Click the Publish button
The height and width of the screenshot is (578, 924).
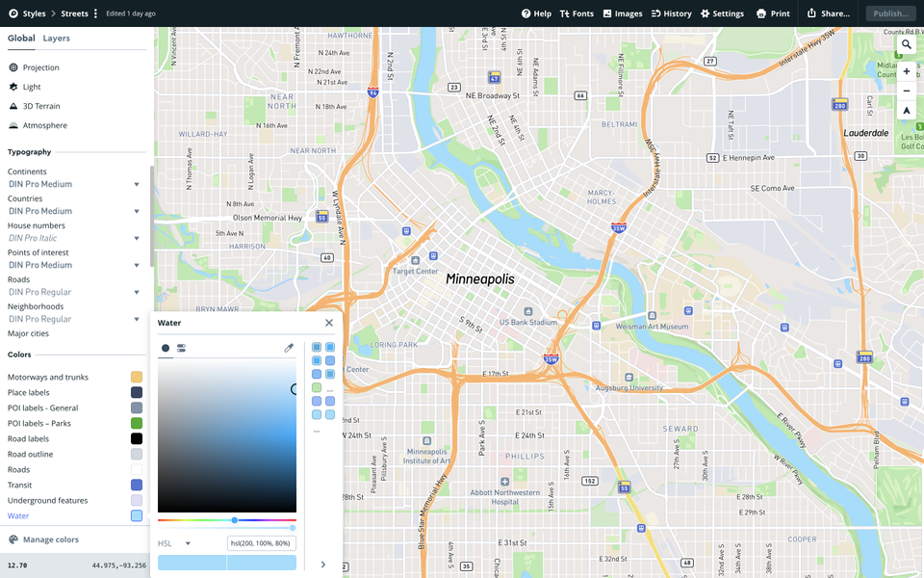tap(890, 13)
